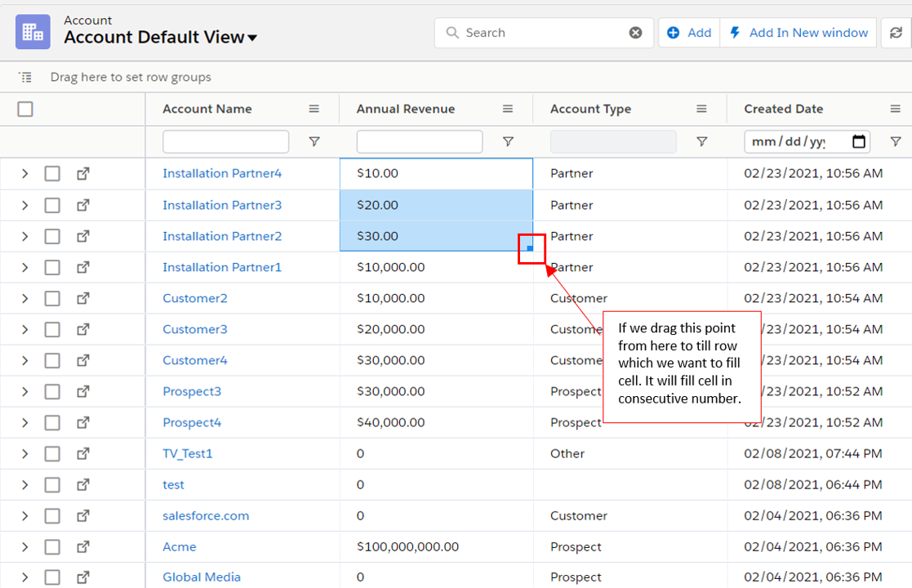Image resolution: width=912 pixels, height=588 pixels.
Task: Click the Account Name filter text field
Action: pyautogui.click(x=225, y=142)
